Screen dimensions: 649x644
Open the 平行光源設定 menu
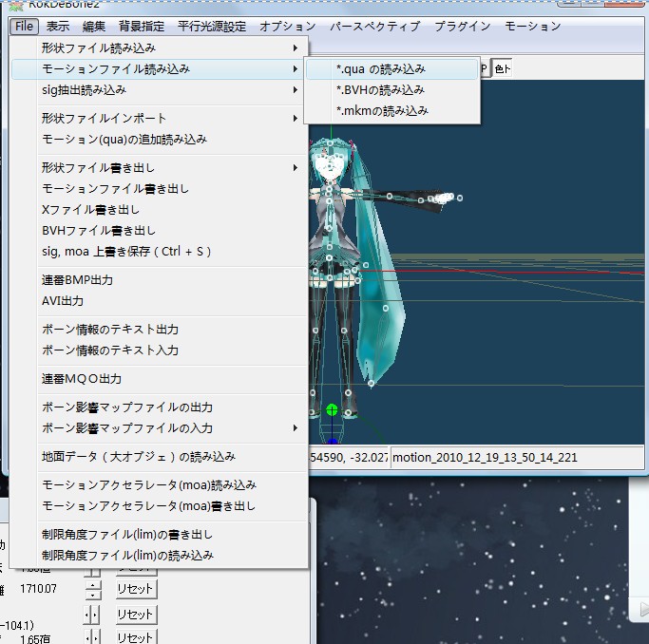pos(212,27)
